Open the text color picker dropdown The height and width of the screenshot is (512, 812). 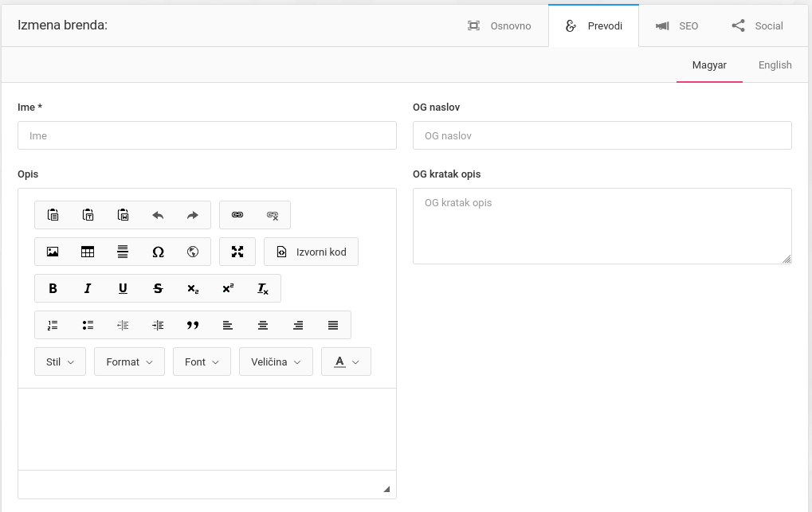point(346,362)
